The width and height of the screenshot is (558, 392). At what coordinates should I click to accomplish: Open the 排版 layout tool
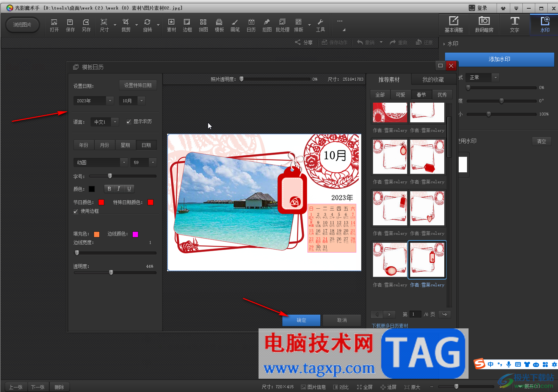[x=299, y=25]
